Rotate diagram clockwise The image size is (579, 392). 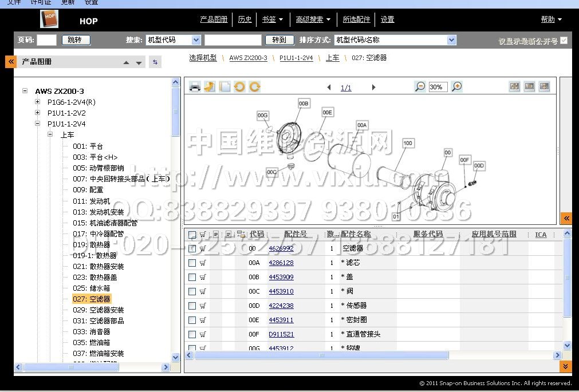coord(254,87)
